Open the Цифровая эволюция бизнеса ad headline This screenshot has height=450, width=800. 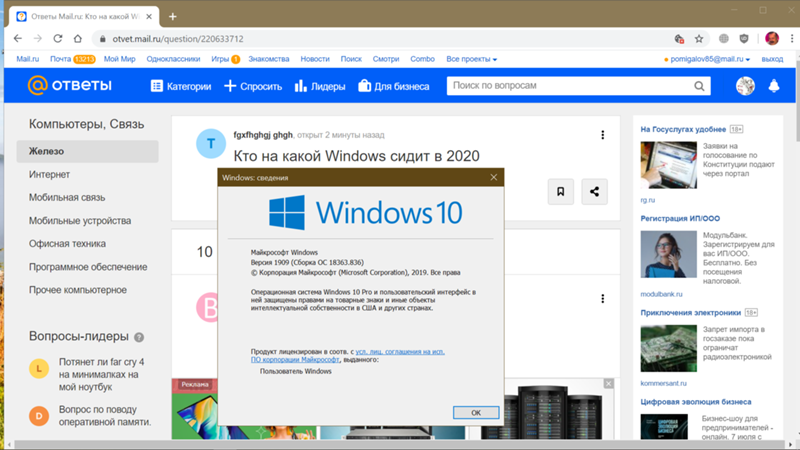click(696, 402)
